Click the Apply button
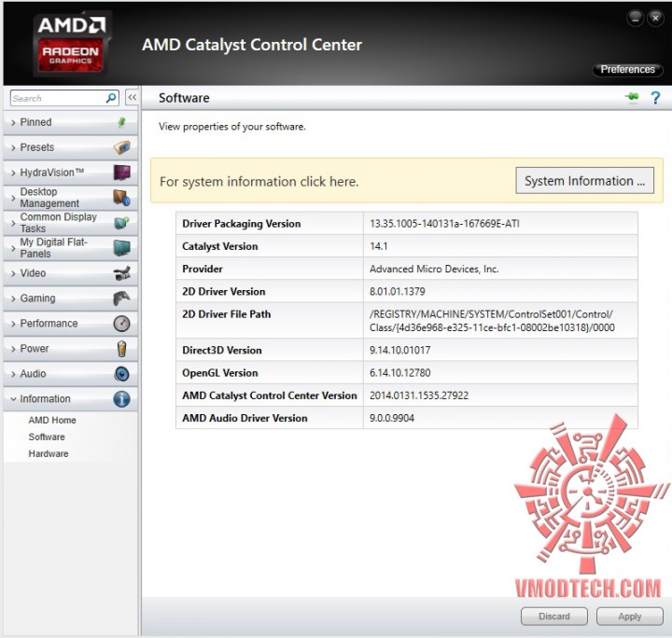The image size is (672, 638). [630, 617]
